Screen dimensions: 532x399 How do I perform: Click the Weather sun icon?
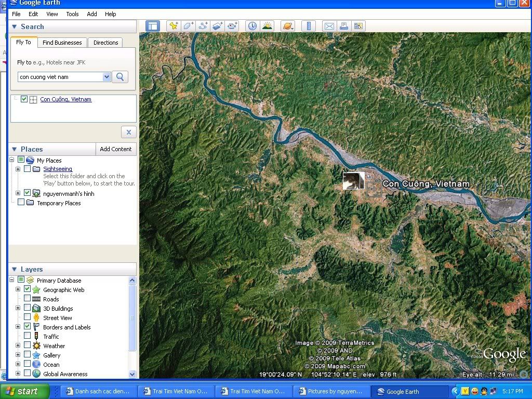click(36, 345)
